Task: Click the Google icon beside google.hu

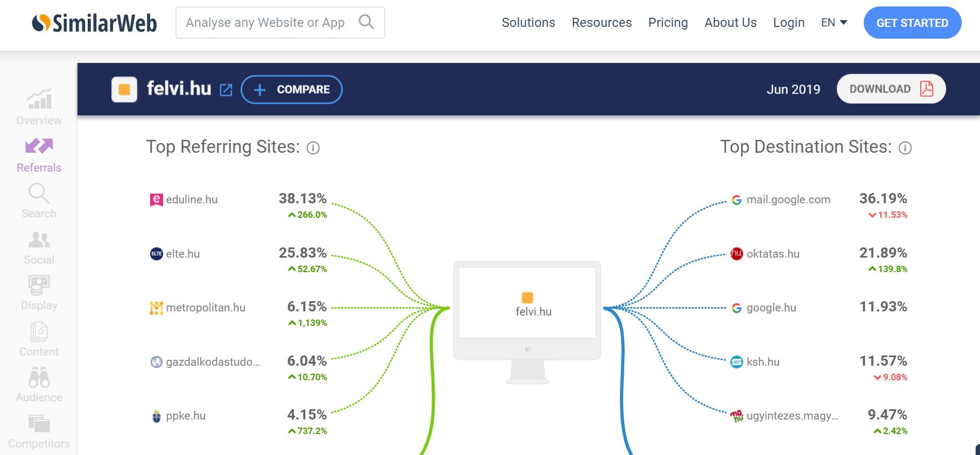Action: coord(737,308)
